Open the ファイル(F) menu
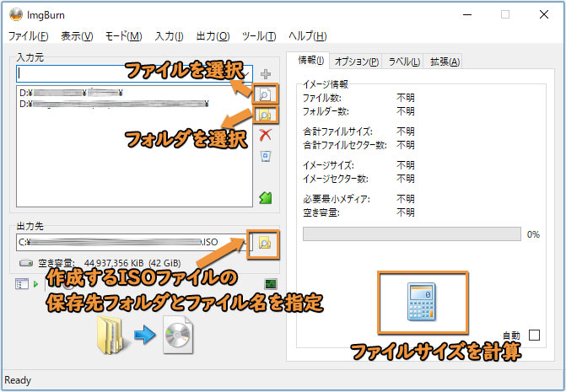This screenshot has width=566, height=392. [x=28, y=36]
